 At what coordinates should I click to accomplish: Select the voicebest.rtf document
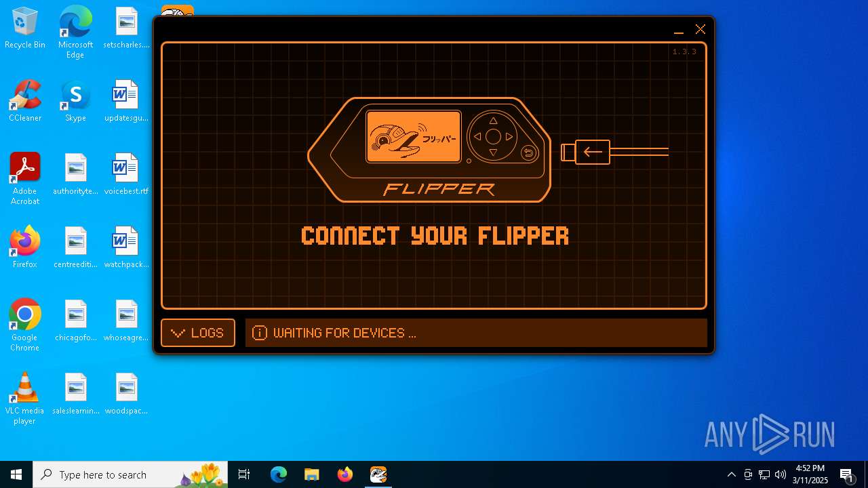point(126,175)
